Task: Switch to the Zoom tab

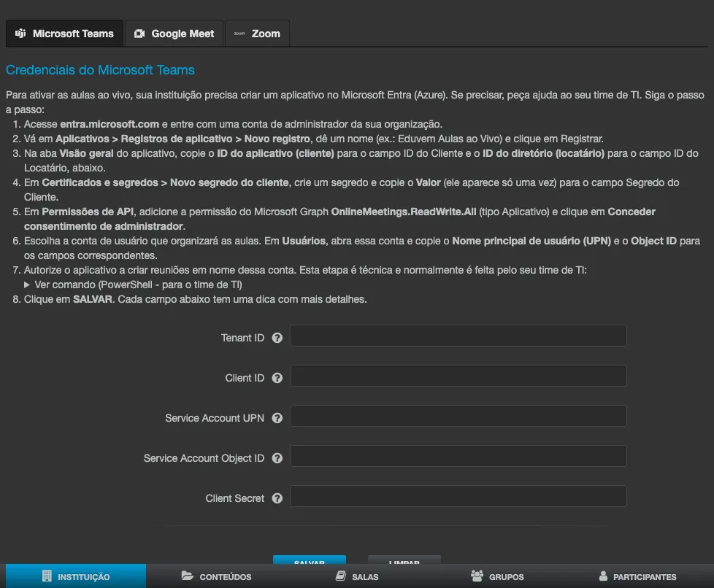Action: [257, 34]
